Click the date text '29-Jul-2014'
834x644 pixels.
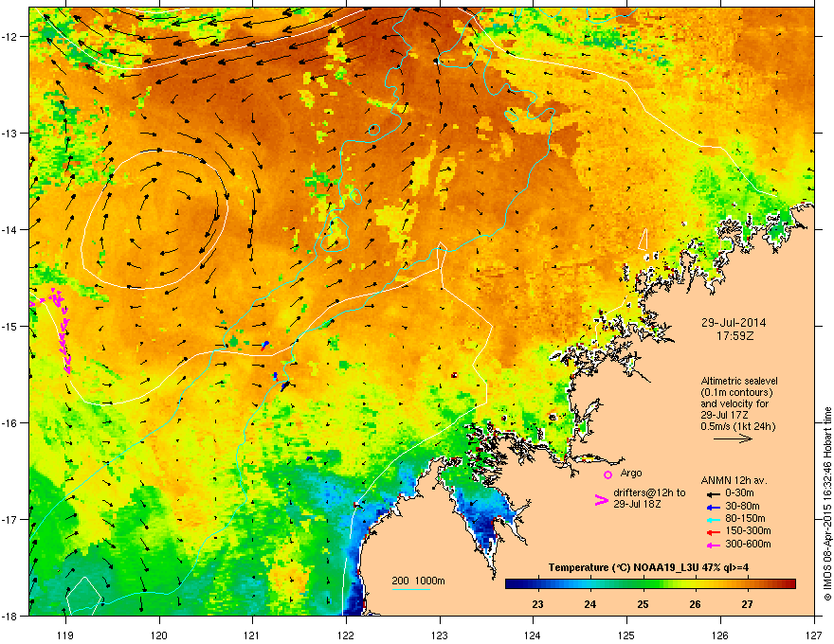(734, 323)
